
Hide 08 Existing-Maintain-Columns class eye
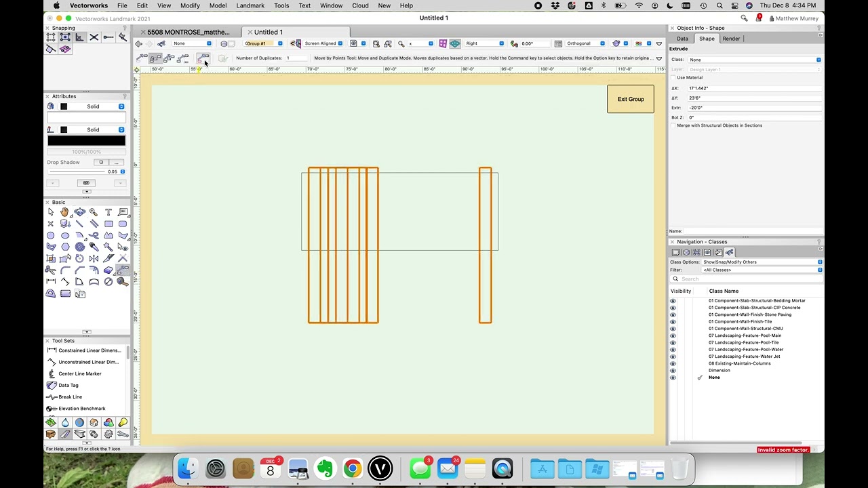pyautogui.click(x=673, y=363)
